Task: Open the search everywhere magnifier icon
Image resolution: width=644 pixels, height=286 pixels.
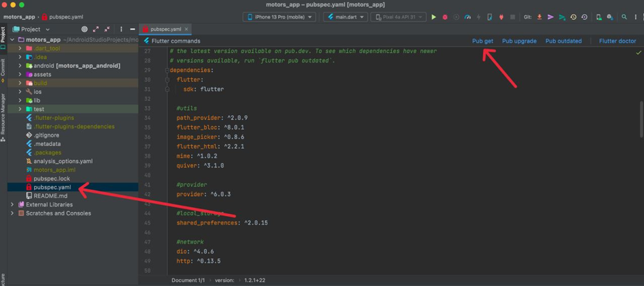Action: pos(624,17)
